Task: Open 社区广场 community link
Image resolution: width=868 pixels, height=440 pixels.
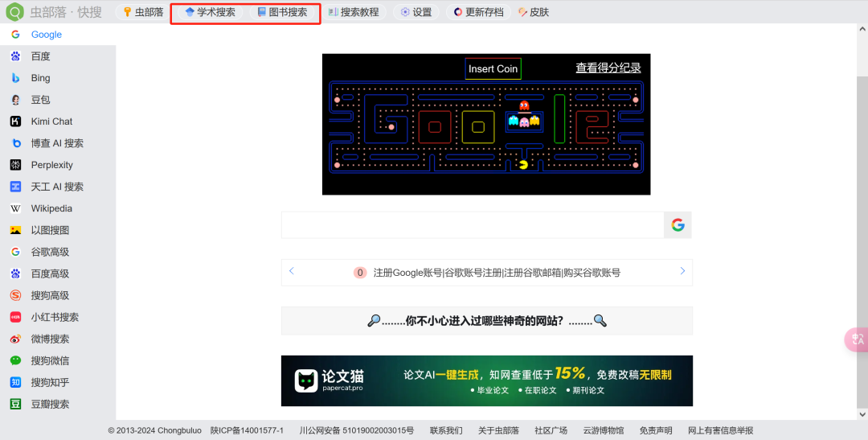Action: coord(551,430)
